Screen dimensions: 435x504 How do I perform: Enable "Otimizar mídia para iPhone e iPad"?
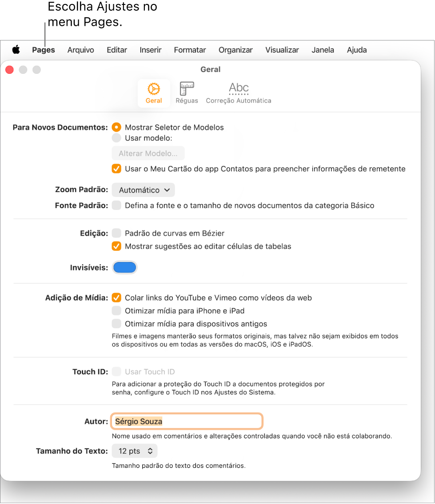(x=117, y=311)
